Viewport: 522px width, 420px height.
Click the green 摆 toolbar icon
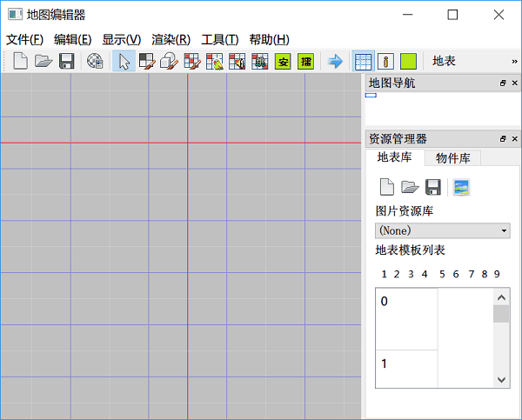pyautogui.click(x=305, y=61)
